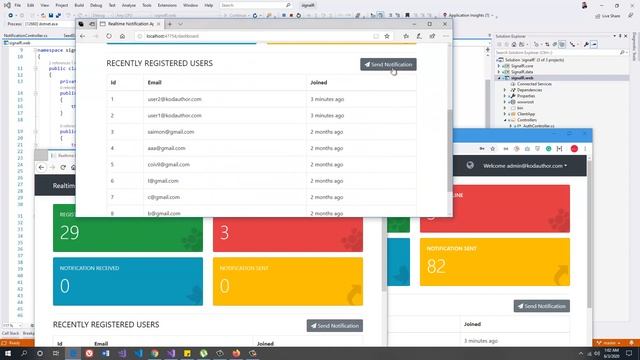Viewport: 640px width, 360px height.
Task: Click Send Notification in bottom-left browser window
Action: pyautogui.click(x=335, y=326)
